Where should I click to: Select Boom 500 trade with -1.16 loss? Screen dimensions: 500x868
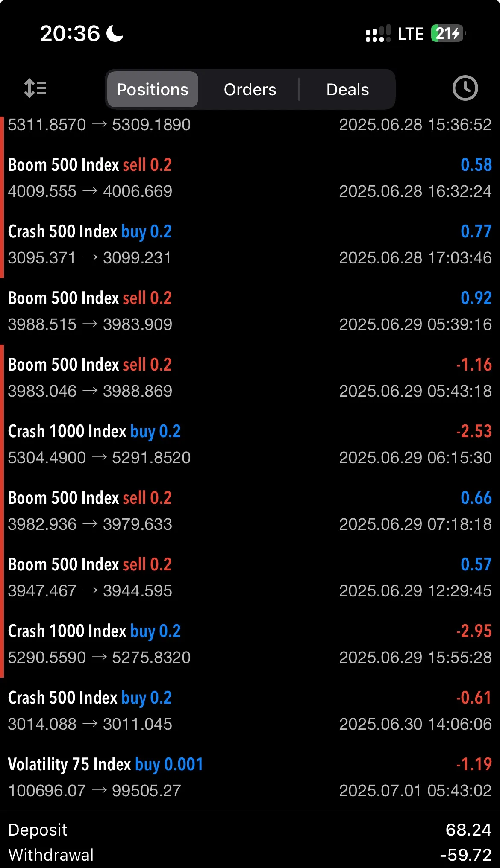tap(250, 378)
